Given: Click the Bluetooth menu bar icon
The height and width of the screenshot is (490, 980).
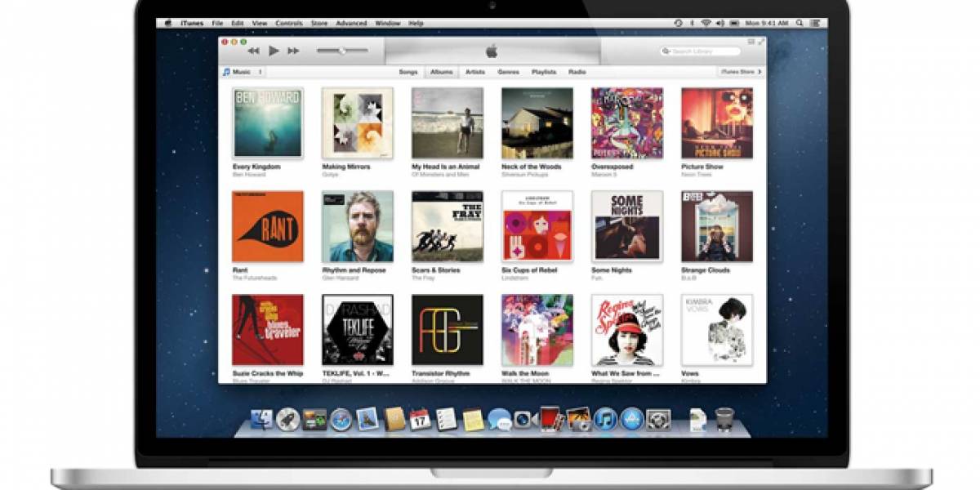Looking at the screenshot, I should [693, 23].
